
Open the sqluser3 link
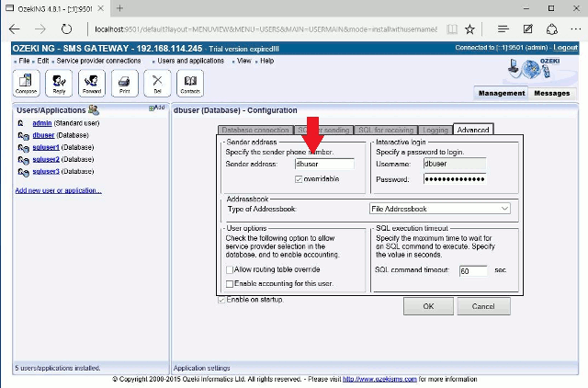pyautogui.click(x=46, y=171)
